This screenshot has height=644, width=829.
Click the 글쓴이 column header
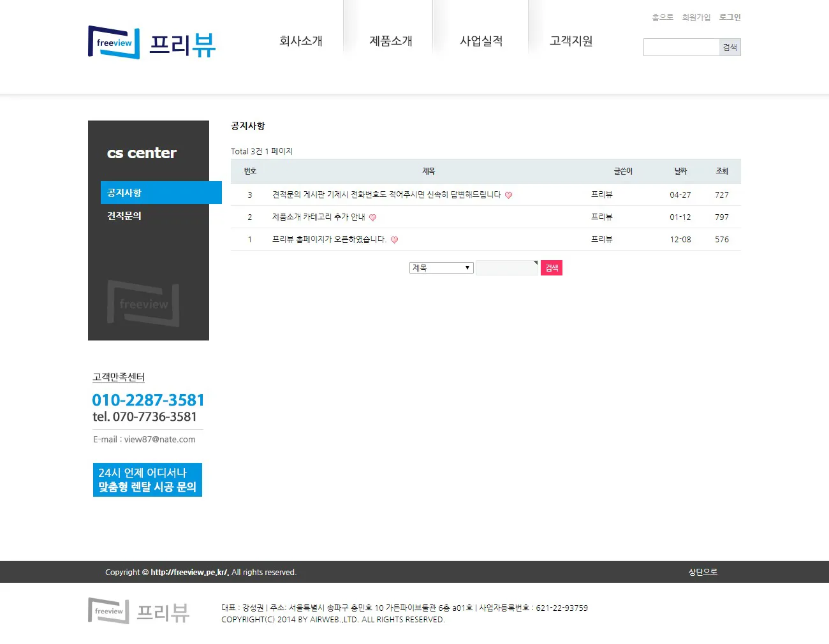pos(623,171)
